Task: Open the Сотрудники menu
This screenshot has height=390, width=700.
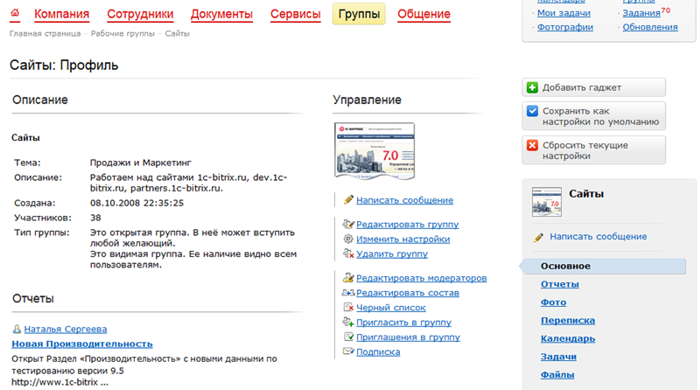Action: click(140, 14)
